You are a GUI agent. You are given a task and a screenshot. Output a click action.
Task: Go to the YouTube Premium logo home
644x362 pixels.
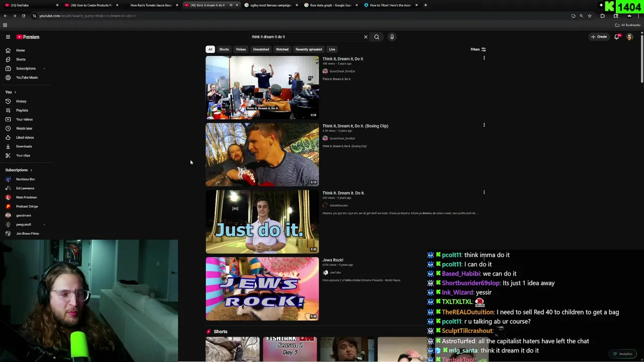point(28,37)
